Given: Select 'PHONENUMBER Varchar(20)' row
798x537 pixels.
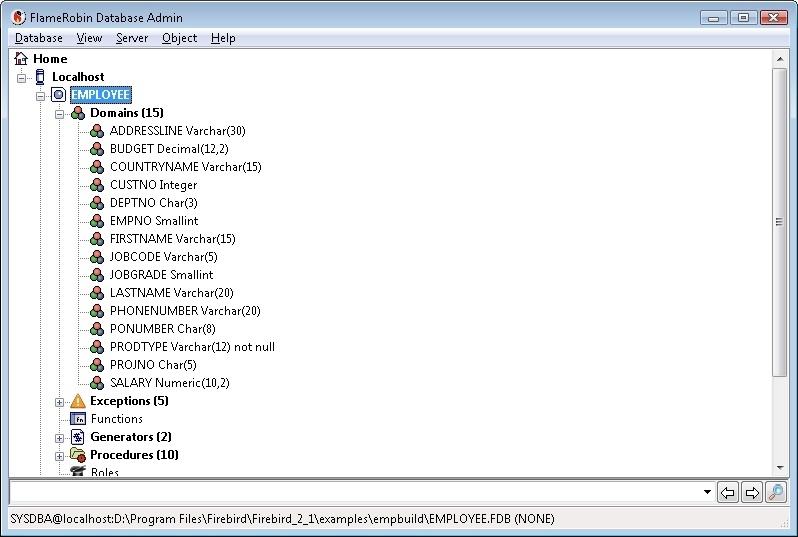Looking at the screenshot, I should tap(185, 311).
